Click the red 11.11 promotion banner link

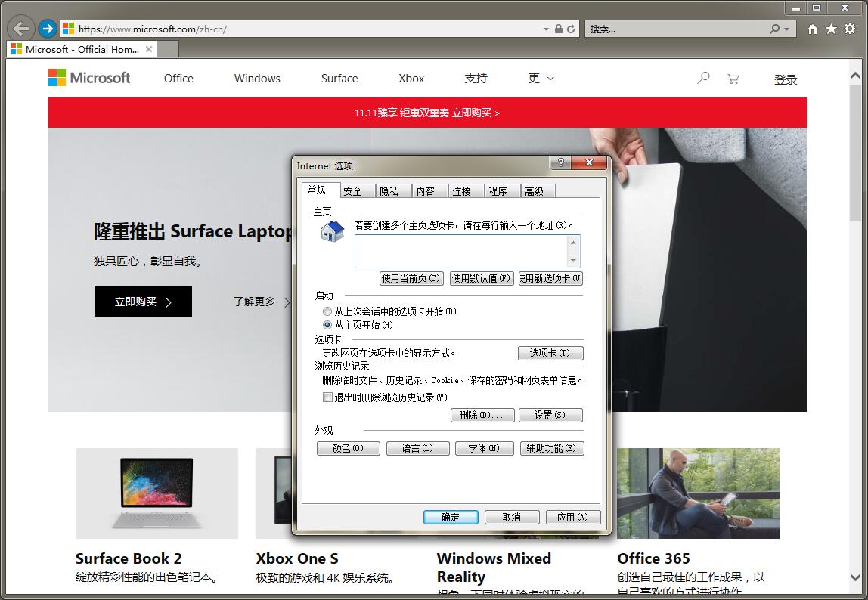tap(426, 113)
